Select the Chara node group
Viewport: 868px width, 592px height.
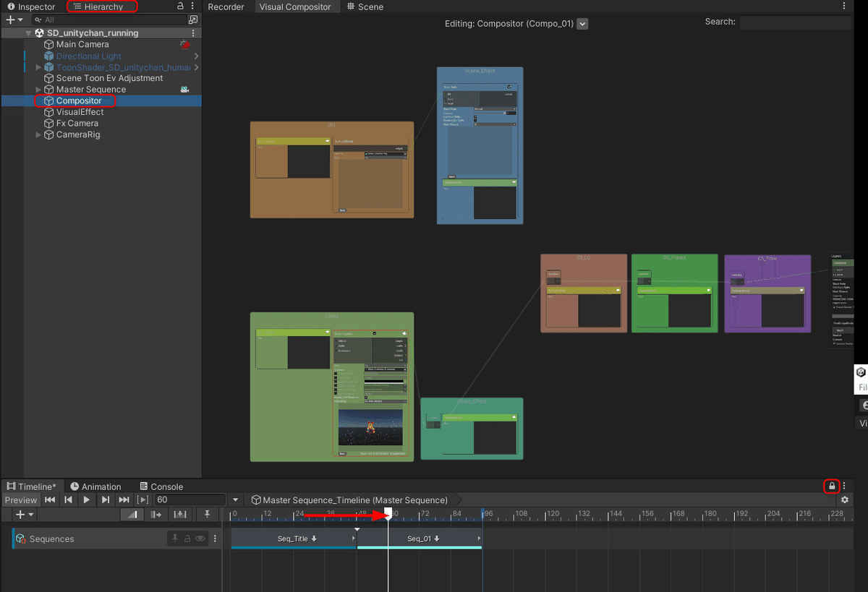click(x=332, y=387)
